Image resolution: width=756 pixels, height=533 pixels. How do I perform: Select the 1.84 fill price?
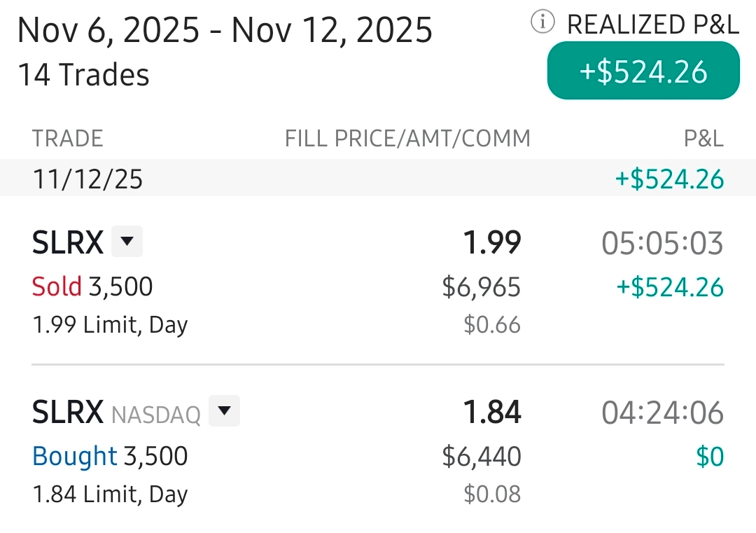492,413
